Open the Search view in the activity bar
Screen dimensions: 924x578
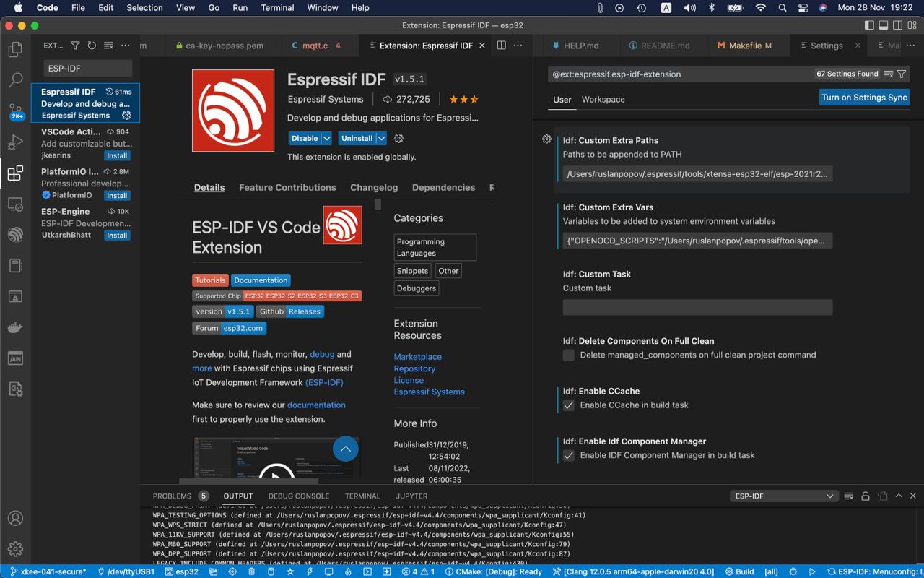point(15,80)
